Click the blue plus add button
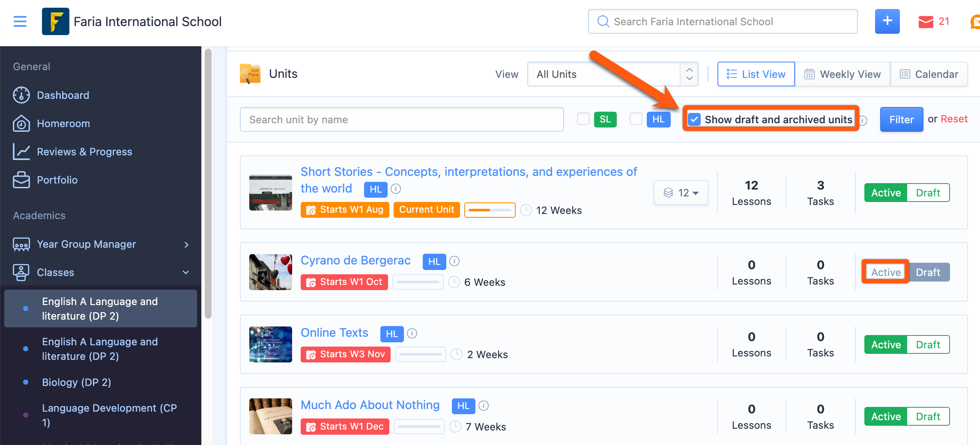This screenshot has height=445, width=980. pyautogui.click(x=887, y=21)
